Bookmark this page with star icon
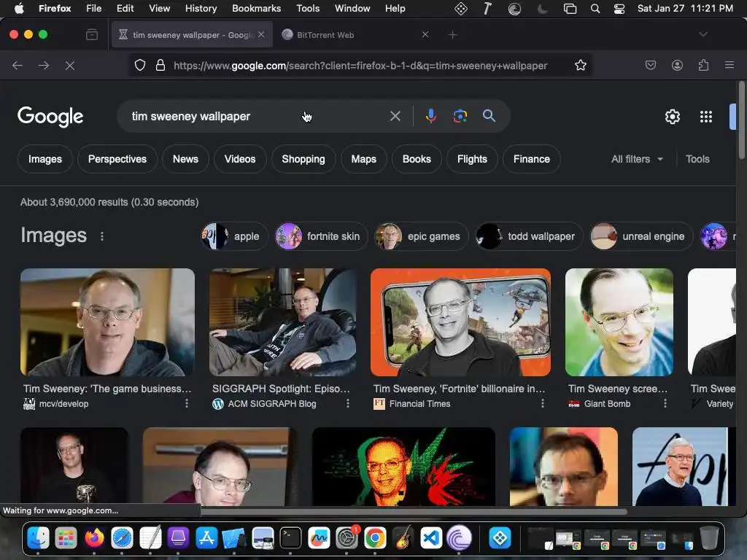The width and height of the screenshot is (747, 560). (580, 65)
